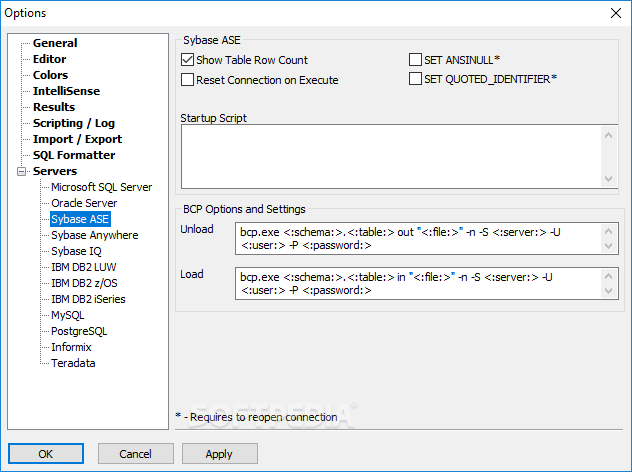Select the highlighted Sybase ASE item
This screenshot has width=632, height=472.
tap(80, 219)
